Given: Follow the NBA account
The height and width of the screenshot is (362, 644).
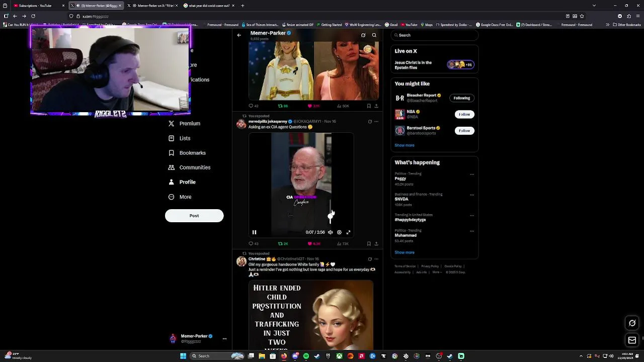Looking at the screenshot, I should coord(464,114).
